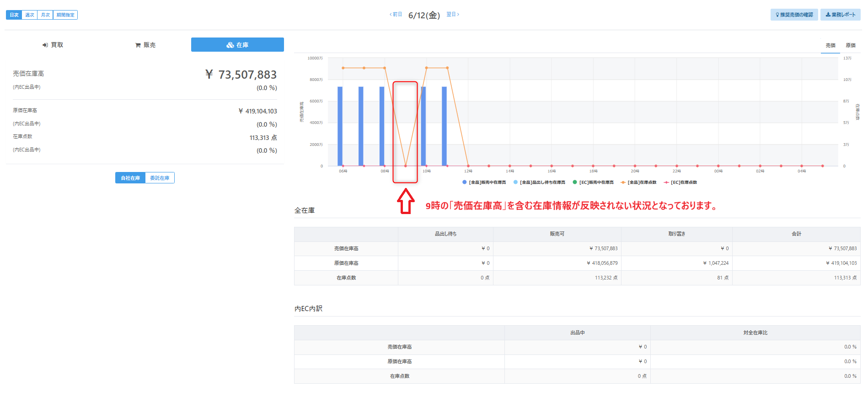Go to the next day (翌日)
Viewport: 868px width, 397px height.
click(453, 15)
